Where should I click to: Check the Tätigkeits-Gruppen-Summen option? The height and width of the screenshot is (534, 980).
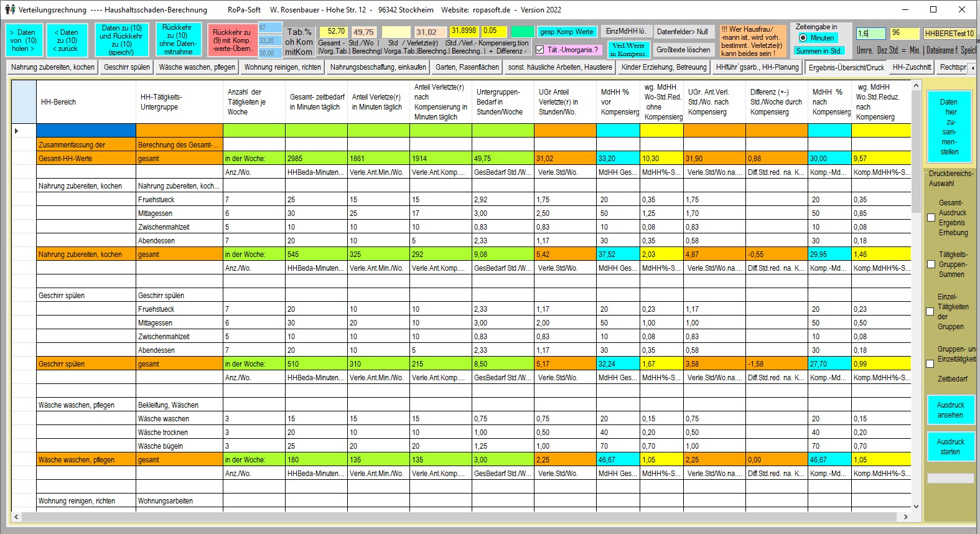(931, 265)
